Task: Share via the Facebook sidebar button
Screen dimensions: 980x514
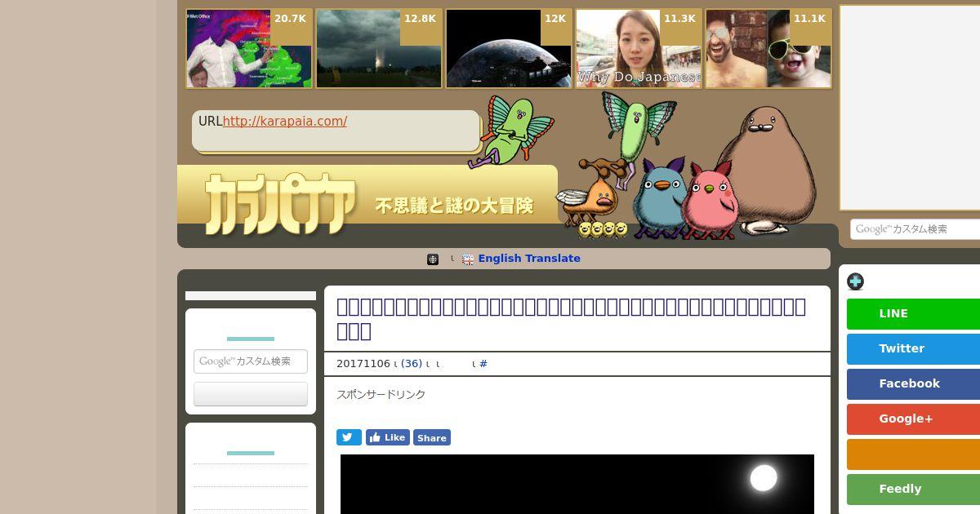Action: tap(913, 384)
